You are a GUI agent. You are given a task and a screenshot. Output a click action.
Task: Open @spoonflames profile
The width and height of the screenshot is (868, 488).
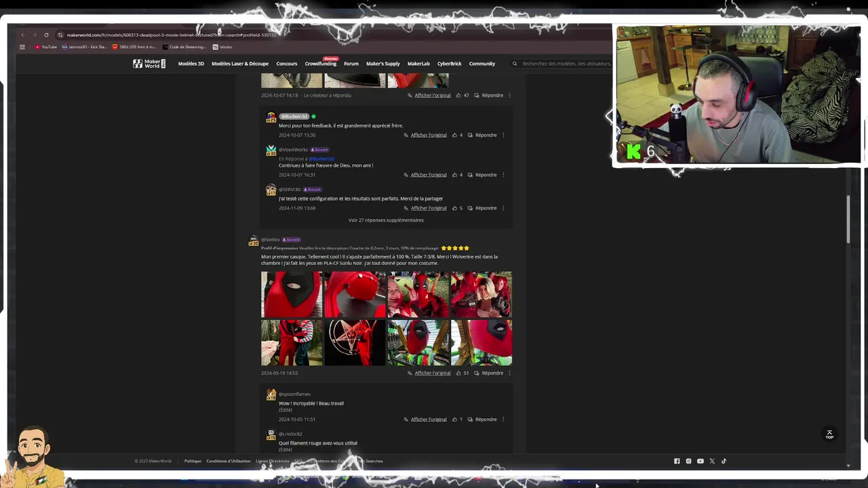(294, 394)
